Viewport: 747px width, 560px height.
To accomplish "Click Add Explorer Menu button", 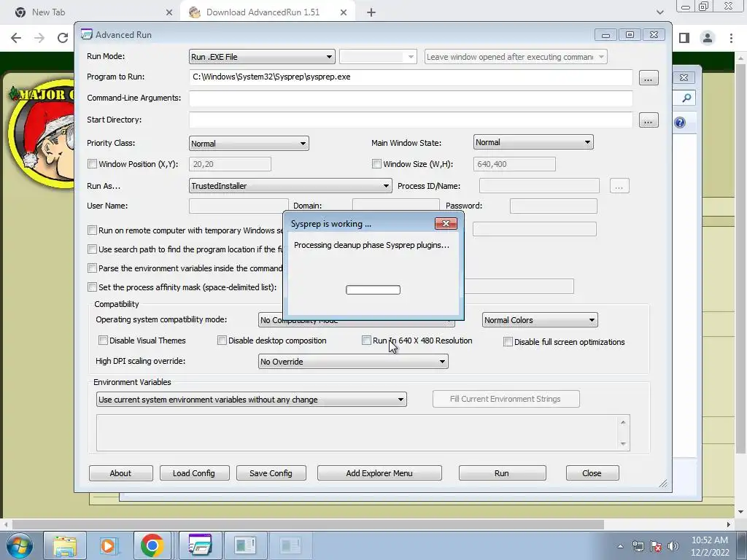I will pos(379,472).
